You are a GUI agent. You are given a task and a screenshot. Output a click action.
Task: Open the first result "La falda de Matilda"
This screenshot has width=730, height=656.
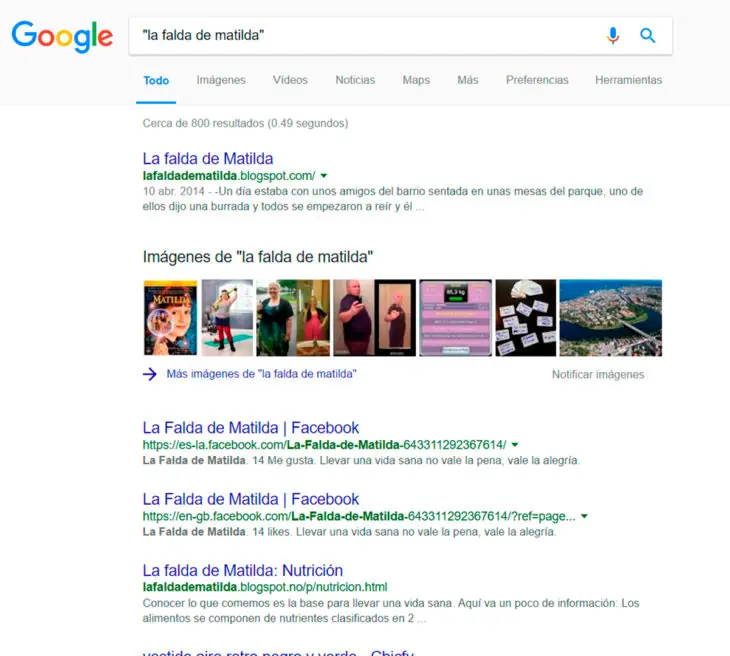[208, 159]
